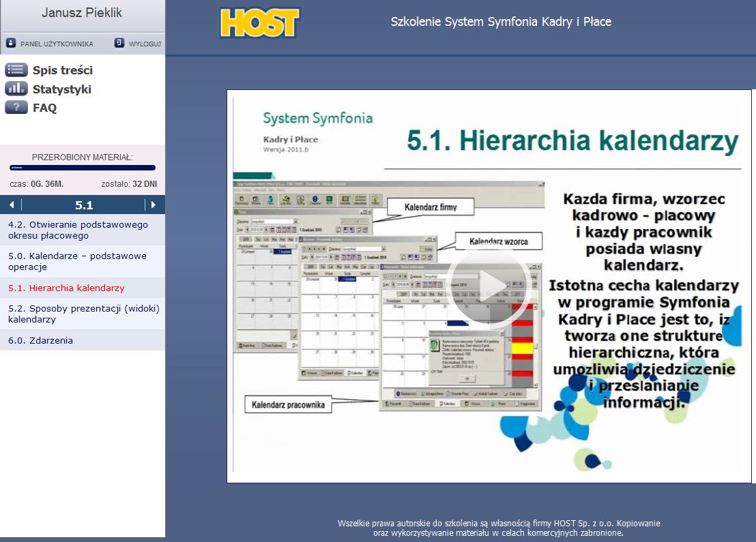Select lesson 5.1 Hierarchia kalendarzy in list

click(66, 288)
